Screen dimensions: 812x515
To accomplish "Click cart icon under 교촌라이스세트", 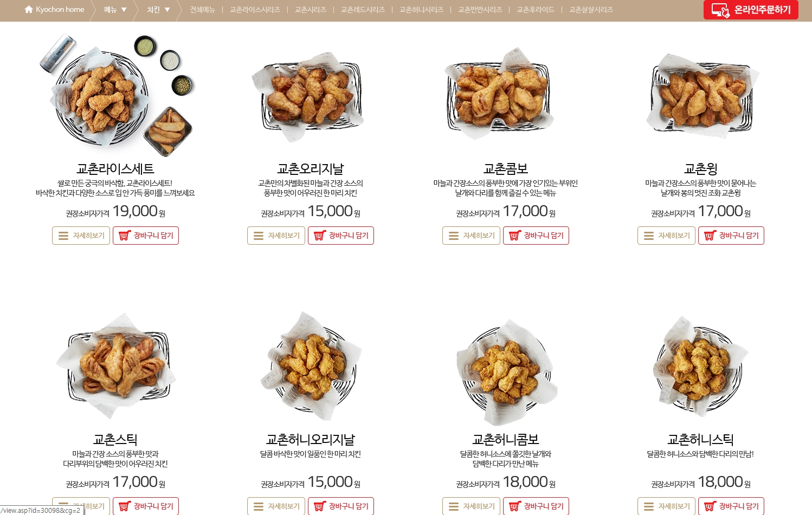I will [125, 236].
